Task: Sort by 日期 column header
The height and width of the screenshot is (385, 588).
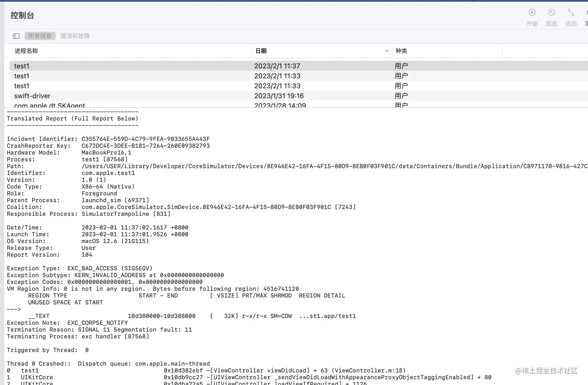Action: (261, 51)
